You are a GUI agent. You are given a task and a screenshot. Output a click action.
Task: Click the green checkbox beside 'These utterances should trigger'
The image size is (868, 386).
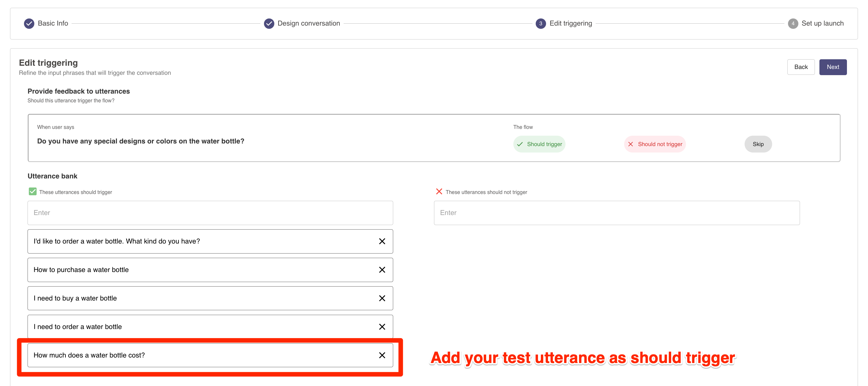coord(33,192)
